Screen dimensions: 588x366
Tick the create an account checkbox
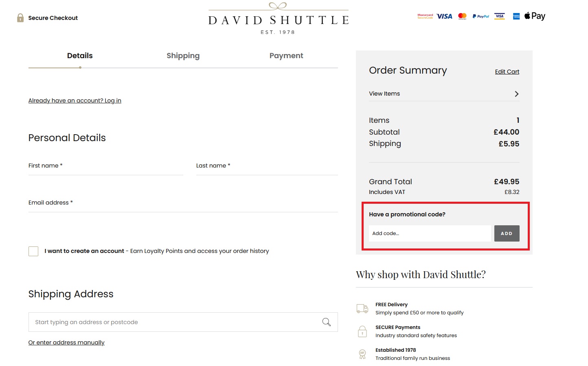[33, 251]
